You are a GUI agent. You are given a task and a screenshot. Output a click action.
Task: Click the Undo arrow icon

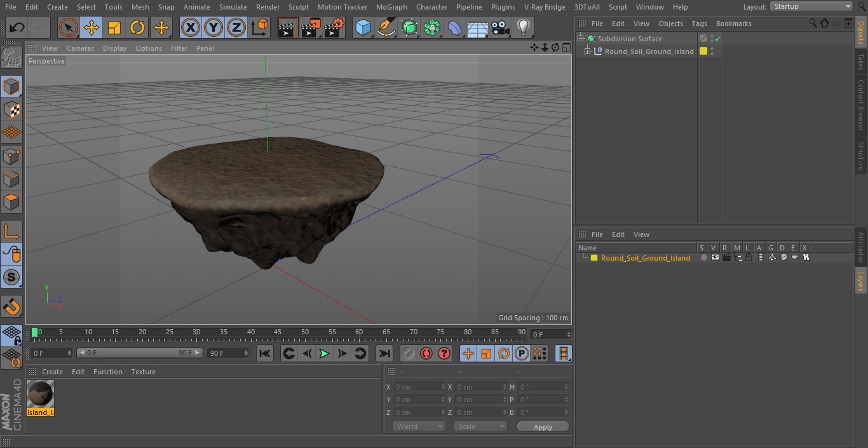17,28
